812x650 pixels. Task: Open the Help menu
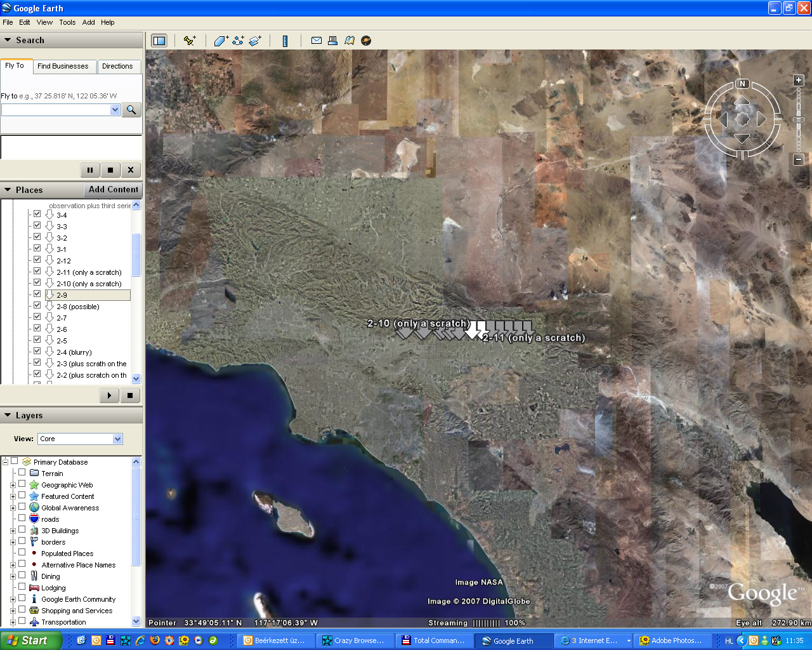108,22
